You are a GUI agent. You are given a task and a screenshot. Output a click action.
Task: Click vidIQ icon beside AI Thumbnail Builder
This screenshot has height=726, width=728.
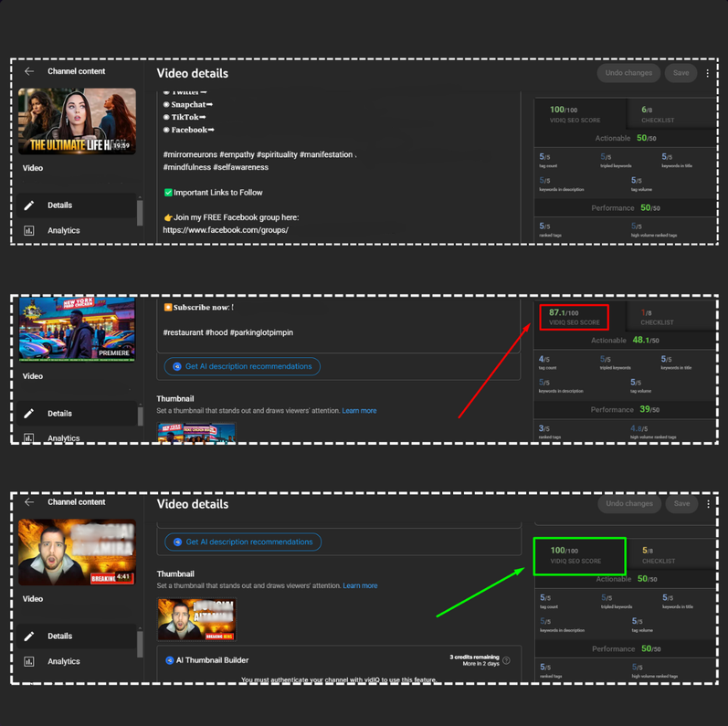point(170,660)
